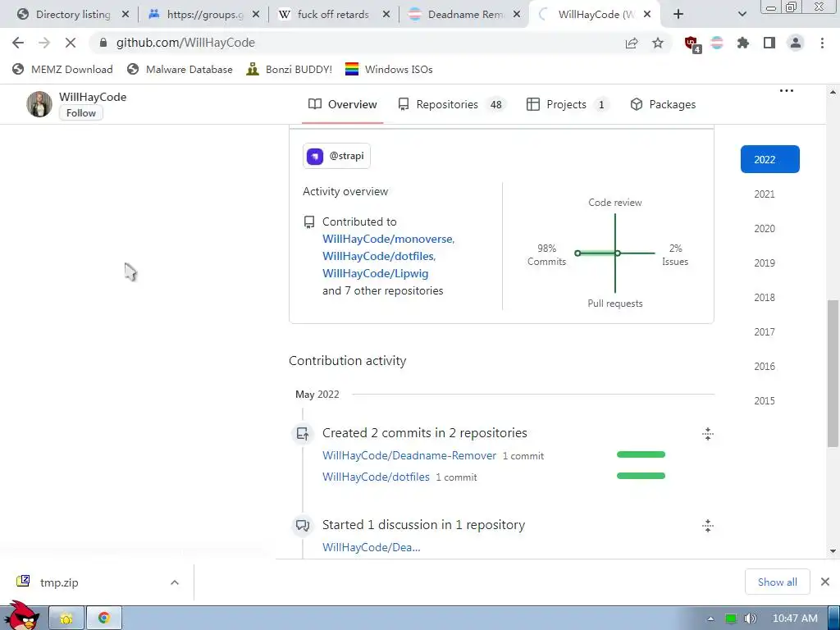The image size is (840, 630).
Task: Open the Extensions puzzle piece menu
Action: pyautogui.click(x=743, y=43)
